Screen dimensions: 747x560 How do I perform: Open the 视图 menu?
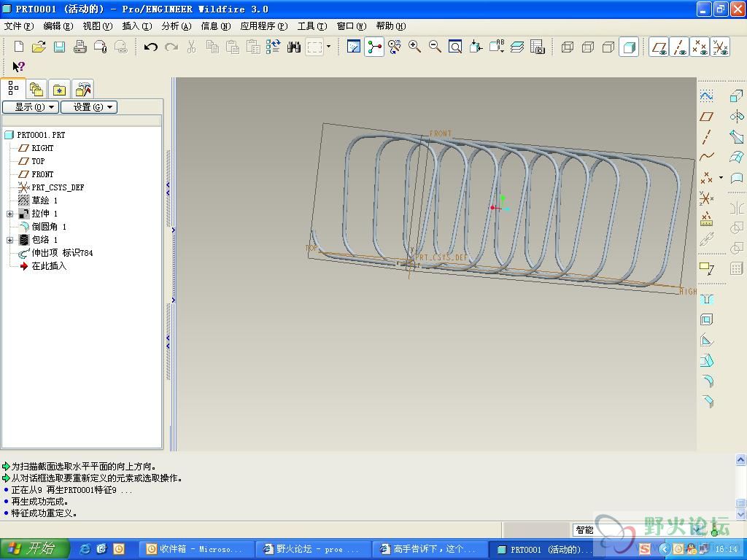(x=98, y=26)
